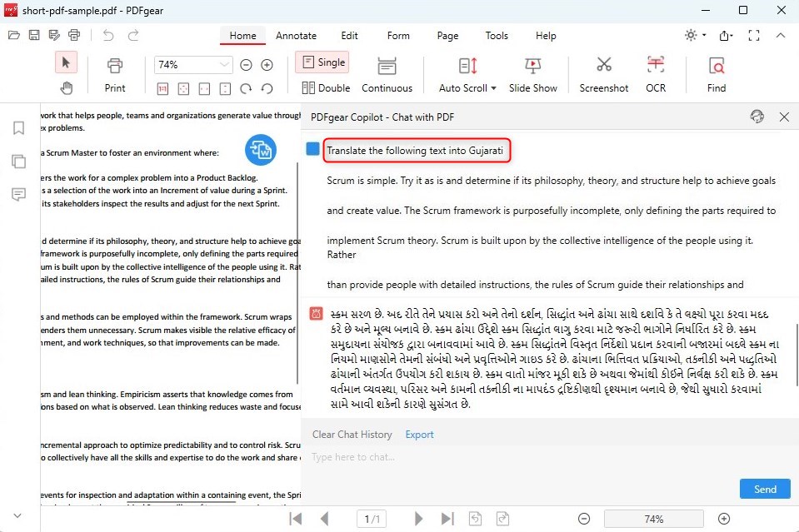Enable Single page view

click(x=322, y=62)
